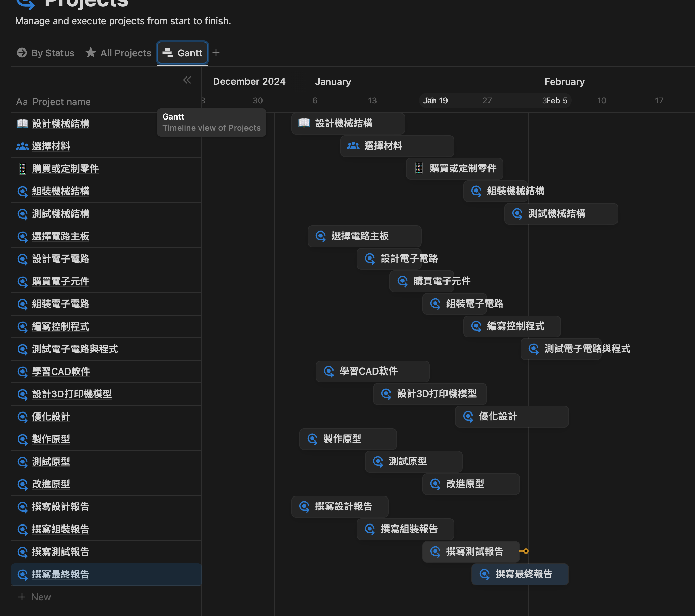The image size is (695, 616).
Task: Click the project icon beside 撰寫最終報告 row
Action: [x=23, y=575]
